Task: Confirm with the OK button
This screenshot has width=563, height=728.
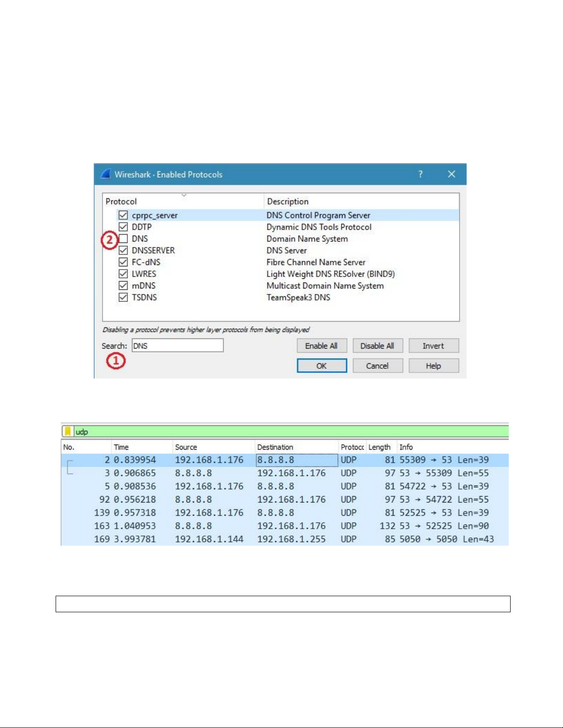Action: click(x=322, y=366)
